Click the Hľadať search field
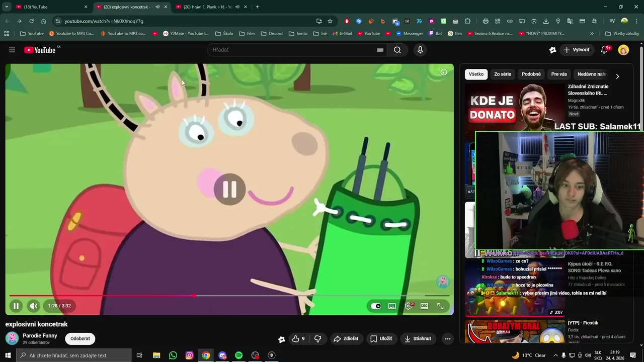Viewport: 644px width, 362px height. pyautogui.click(x=292, y=50)
